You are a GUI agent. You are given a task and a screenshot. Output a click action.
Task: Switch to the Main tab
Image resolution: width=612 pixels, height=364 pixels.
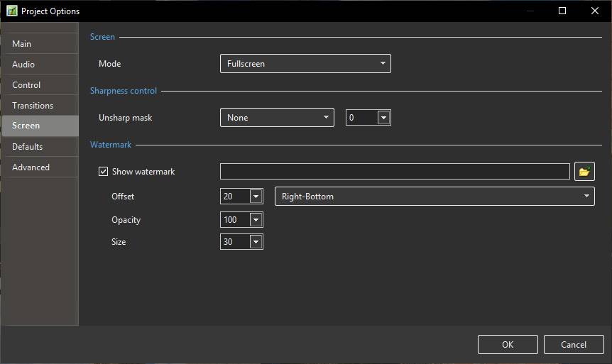tap(40, 44)
